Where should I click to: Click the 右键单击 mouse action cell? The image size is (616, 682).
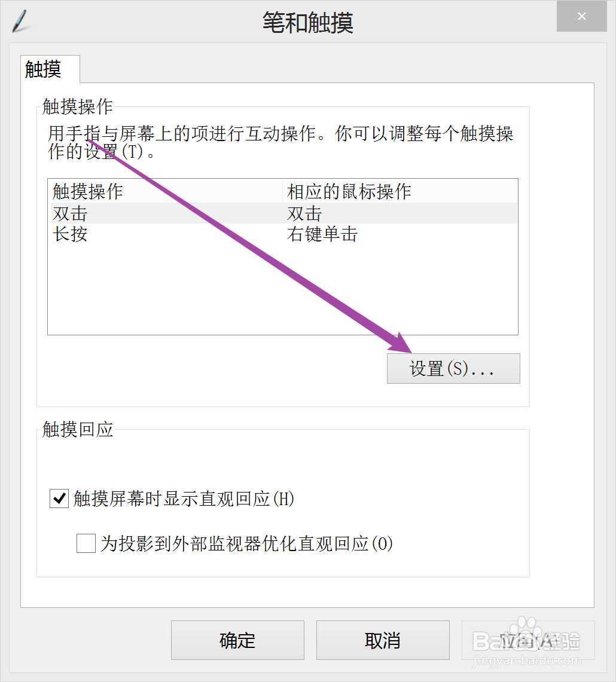point(322,234)
